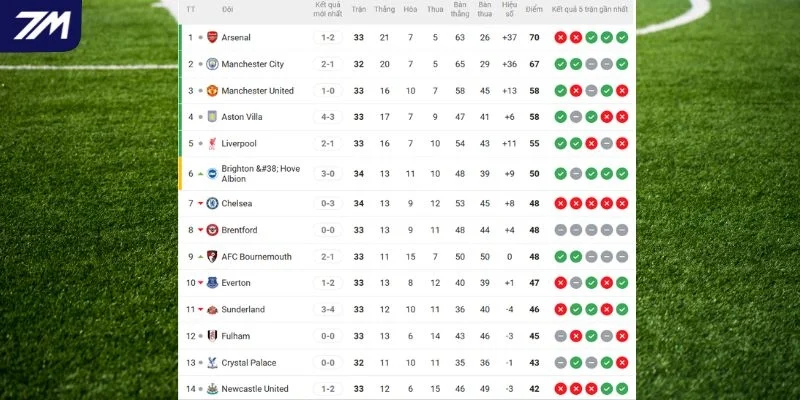
Task: Click the Everton club crest icon
Action: point(212,283)
